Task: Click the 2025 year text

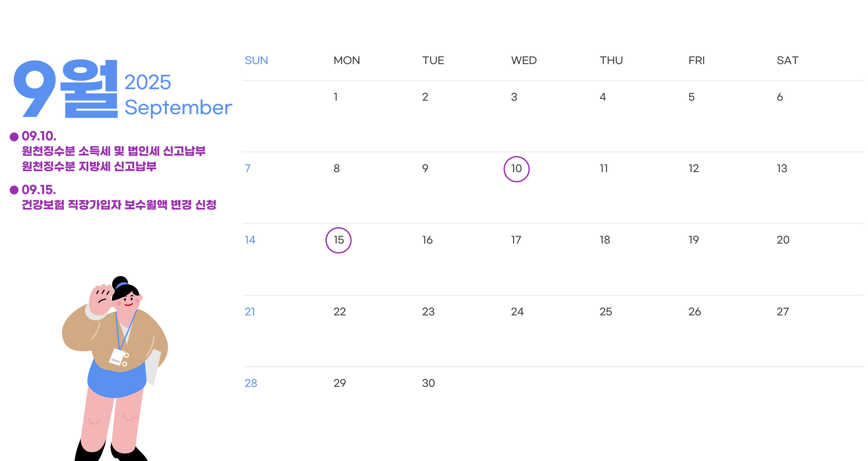Action: [x=148, y=82]
